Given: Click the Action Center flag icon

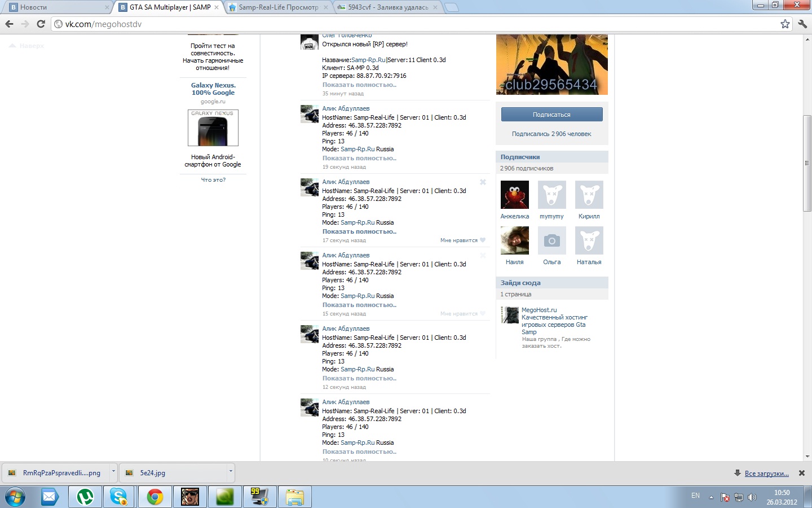Looking at the screenshot, I should coord(725,497).
